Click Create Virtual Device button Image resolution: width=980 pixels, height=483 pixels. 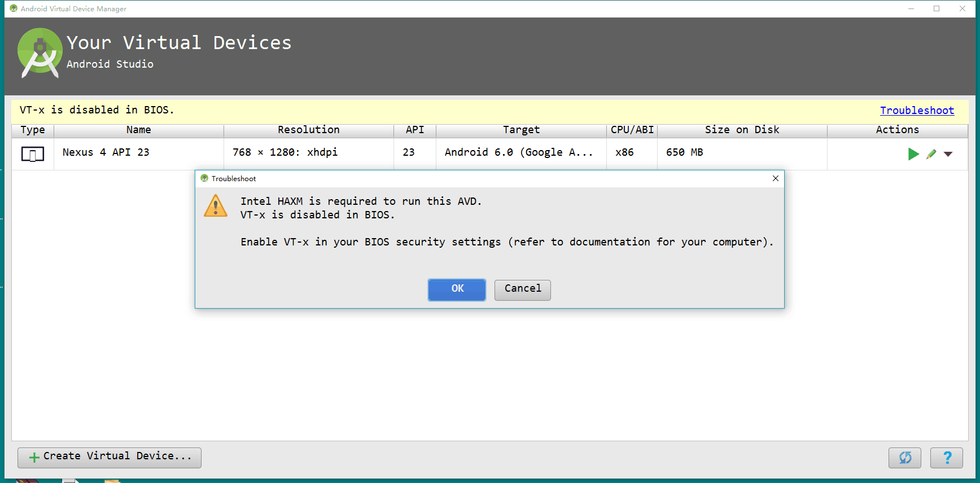tap(110, 458)
